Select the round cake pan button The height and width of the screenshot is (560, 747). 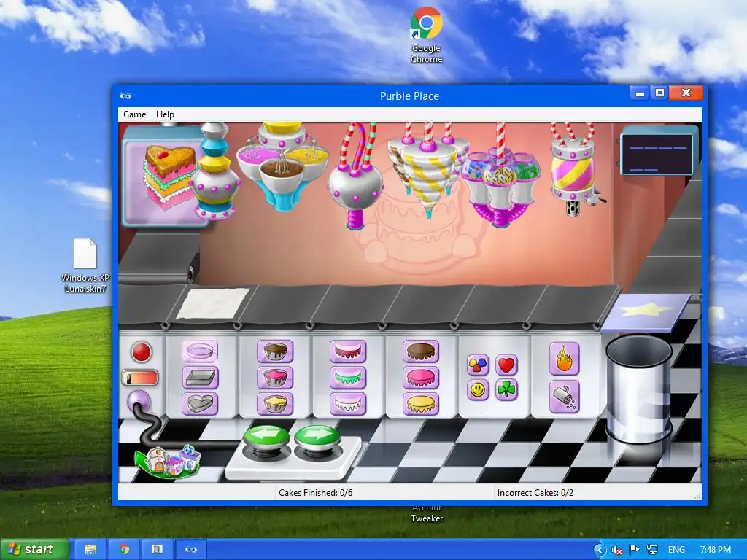200,351
